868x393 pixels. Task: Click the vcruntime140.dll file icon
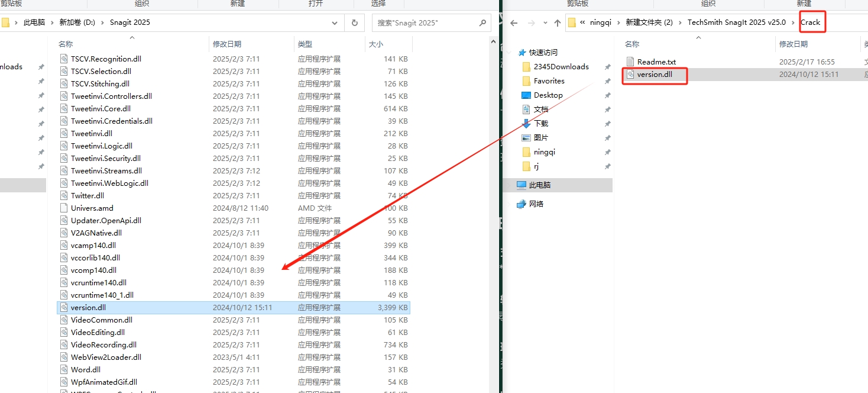click(64, 282)
